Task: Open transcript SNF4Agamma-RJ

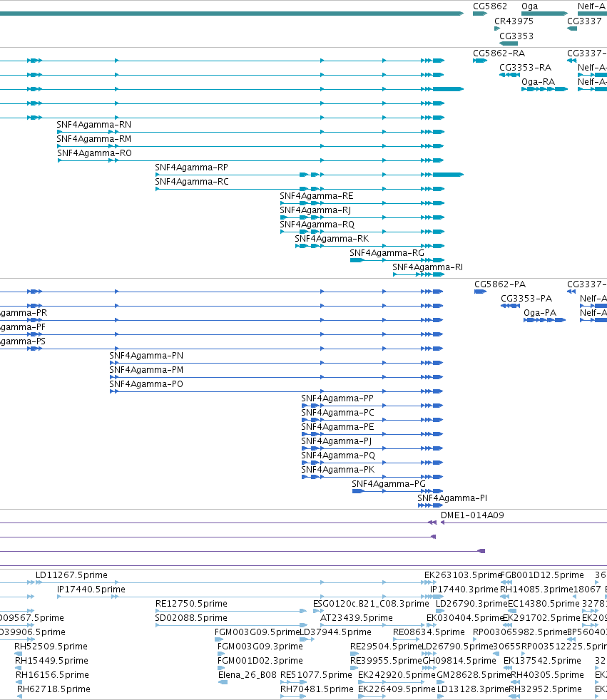Action: 315,210
